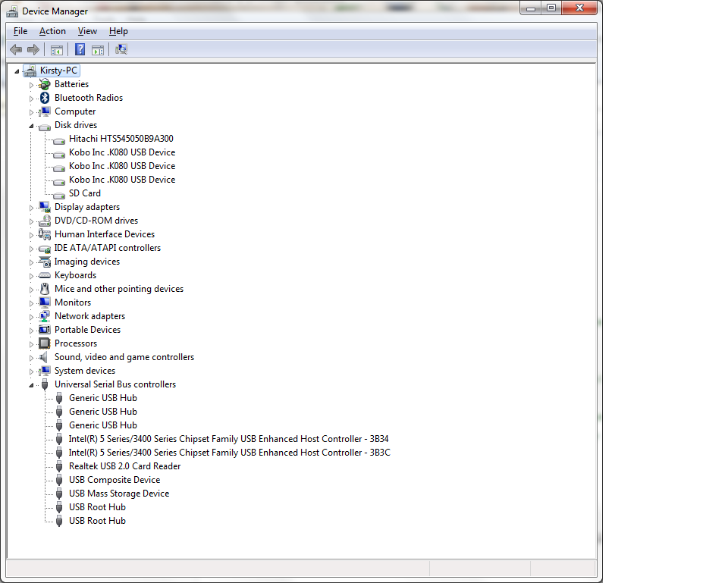This screenshot has height=583, width=728.
Task: Expand the Computer node arrow
Action: pos(32,112)
